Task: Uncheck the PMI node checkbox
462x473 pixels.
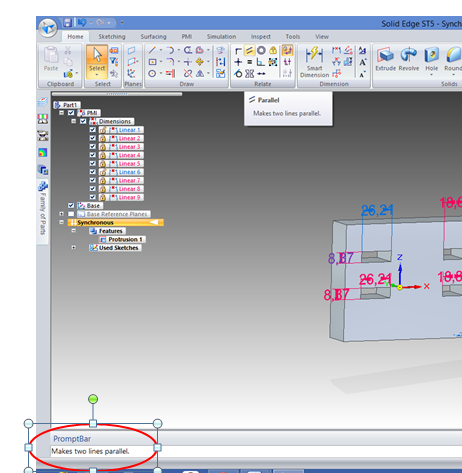Action: click(x=71, y=113)
